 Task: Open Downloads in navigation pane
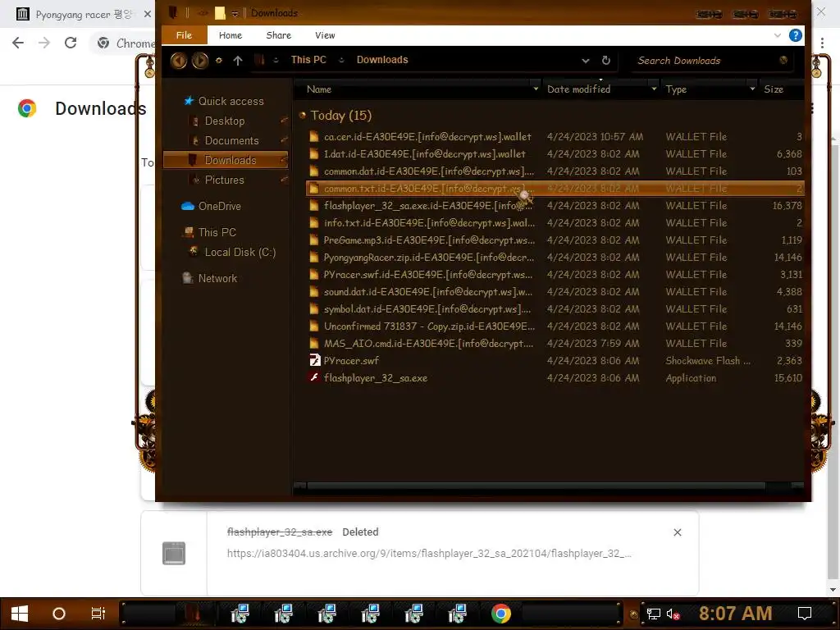[226, 160]
